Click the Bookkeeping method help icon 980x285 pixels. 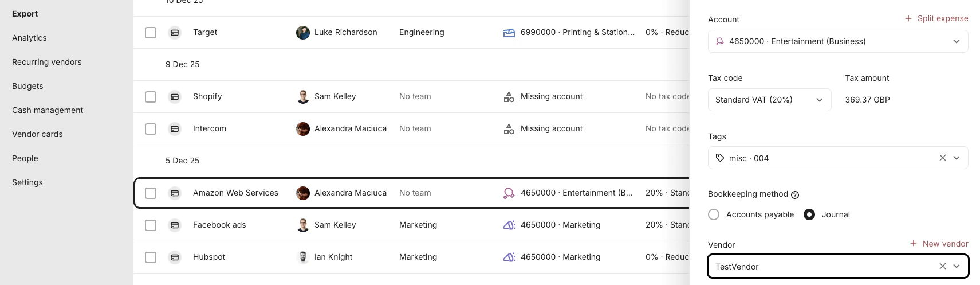coord(795,195)
